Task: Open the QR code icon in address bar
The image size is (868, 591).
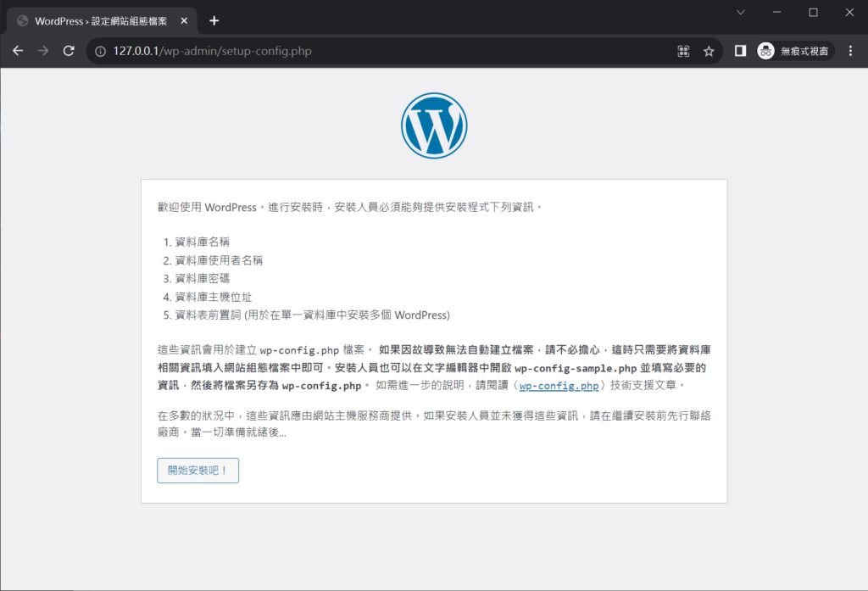Action: point(684,52)
